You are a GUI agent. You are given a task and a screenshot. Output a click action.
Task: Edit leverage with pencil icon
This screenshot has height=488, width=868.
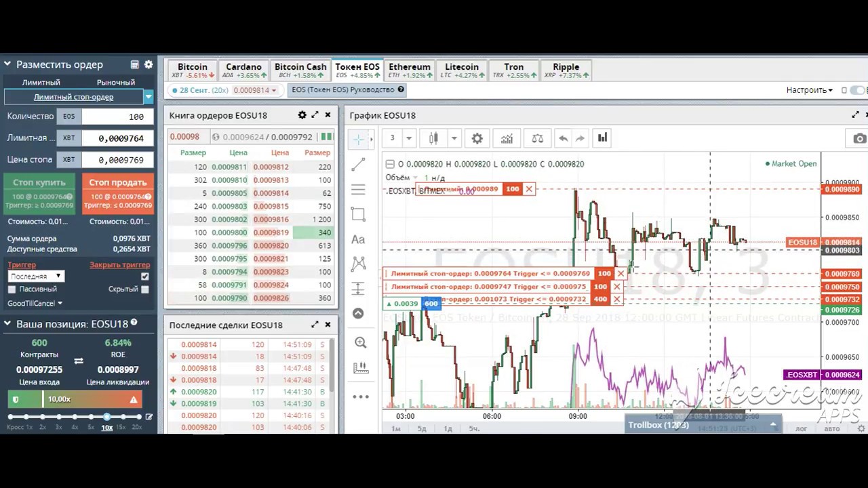149,417
